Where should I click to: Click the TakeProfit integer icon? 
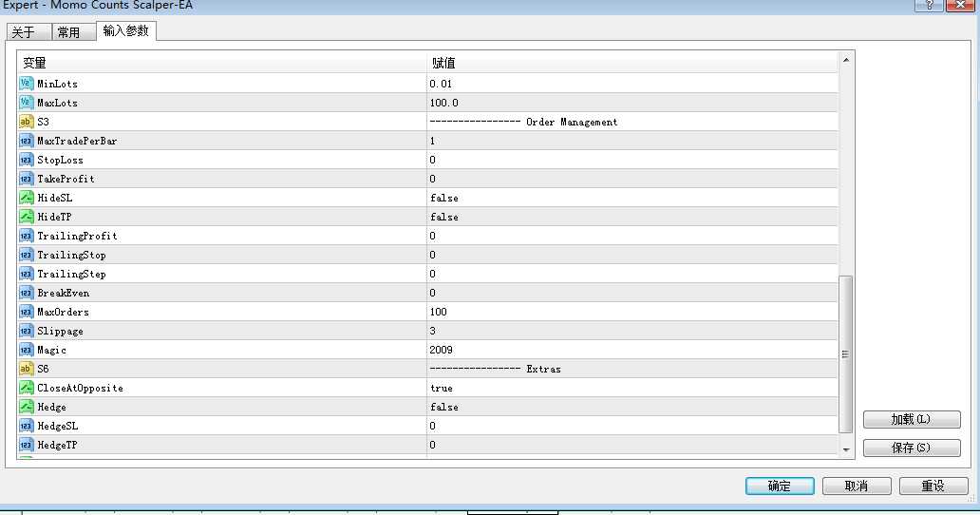(x=27, y=179)
